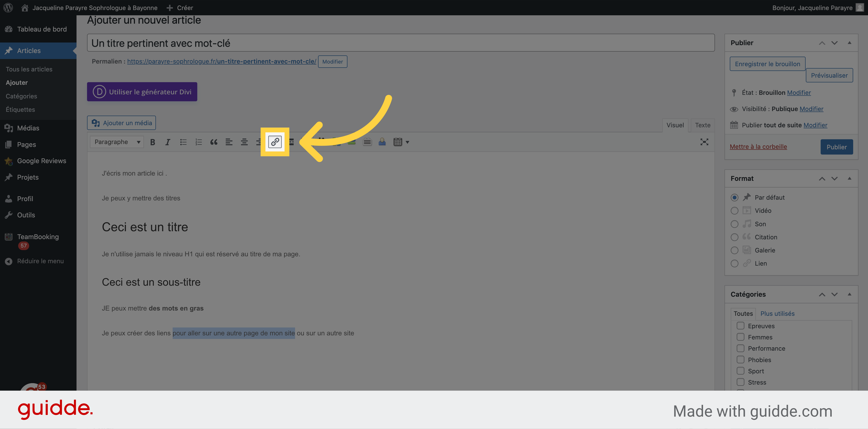Select the Par défaut post format

coord(734,198)
